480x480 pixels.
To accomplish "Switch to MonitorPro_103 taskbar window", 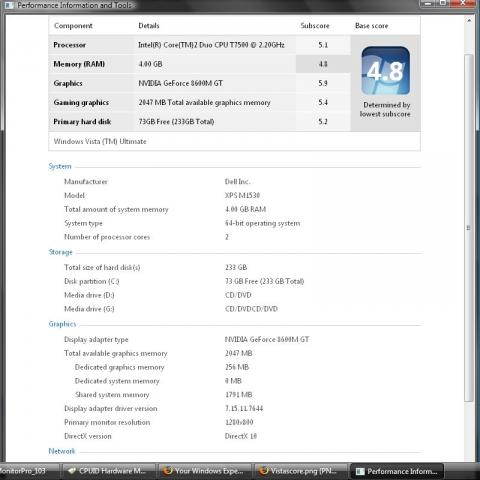I will coord(29,471).
